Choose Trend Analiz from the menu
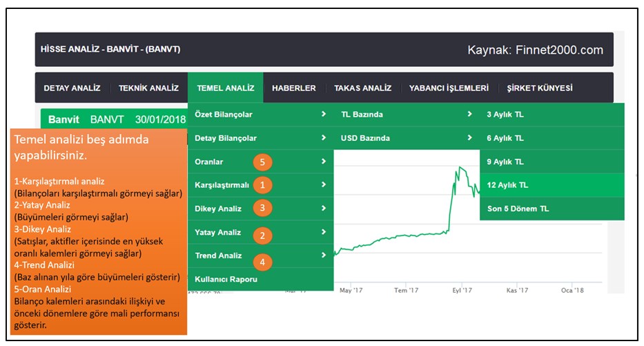Screen dimensions: 644x346 261,256
